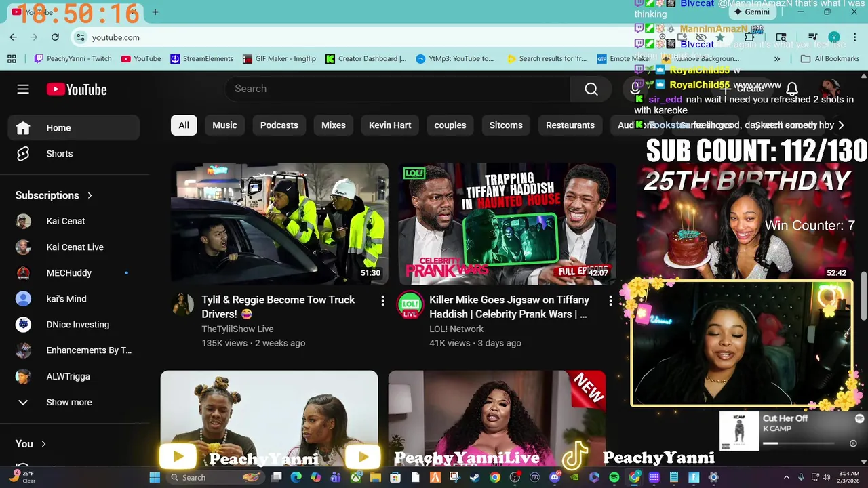
Task: Open a new browser tab
Action: point(155,12)
